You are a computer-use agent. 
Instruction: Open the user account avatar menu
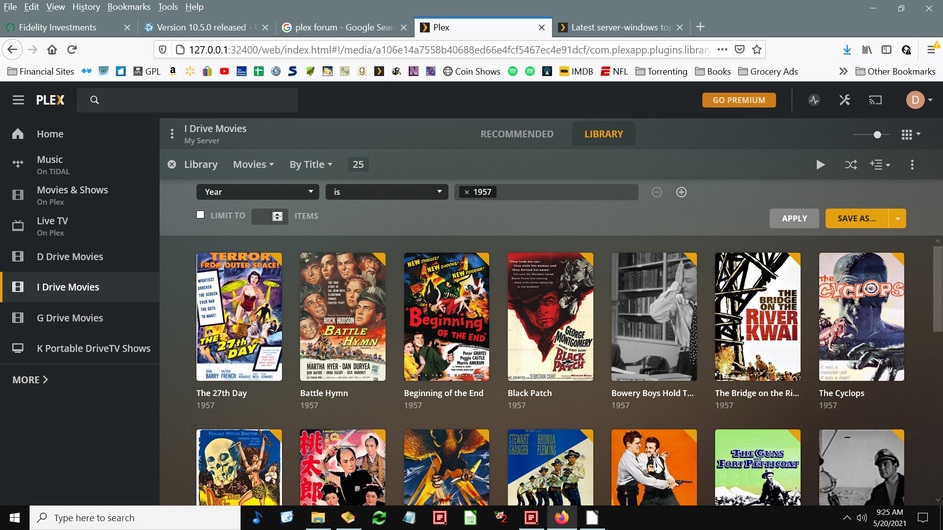pyautogui.click(x=919, y=100)
